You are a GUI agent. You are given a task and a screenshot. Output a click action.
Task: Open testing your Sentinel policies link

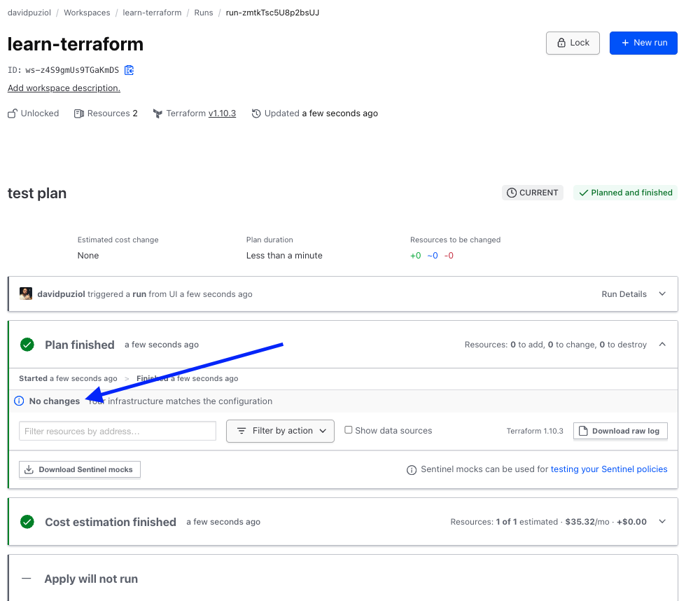[x=609, y=469]
